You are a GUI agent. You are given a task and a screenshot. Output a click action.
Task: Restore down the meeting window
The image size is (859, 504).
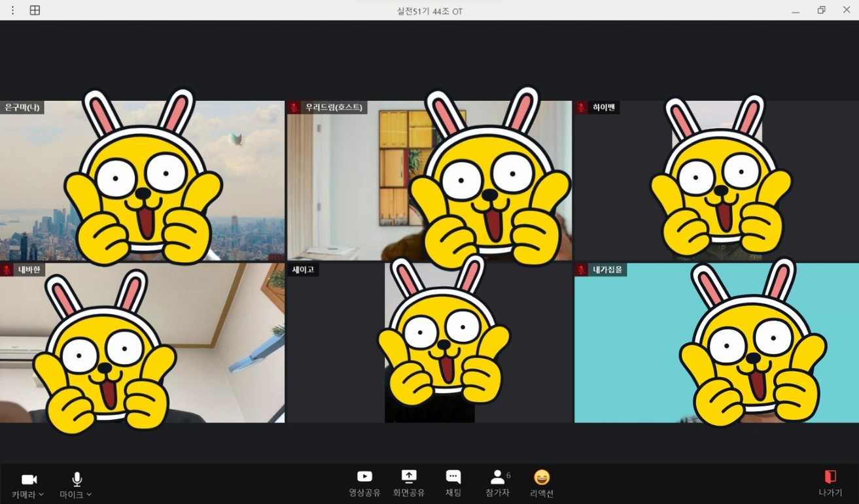821,10
